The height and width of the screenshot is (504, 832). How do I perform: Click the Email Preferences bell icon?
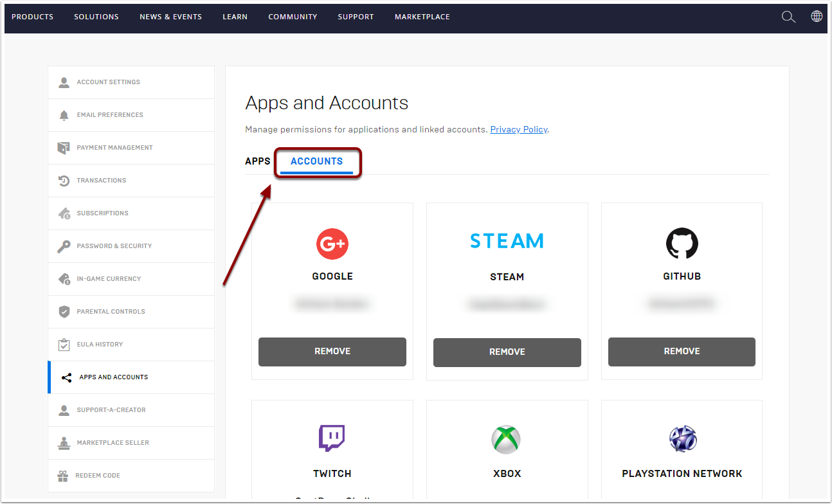point(64,115)
